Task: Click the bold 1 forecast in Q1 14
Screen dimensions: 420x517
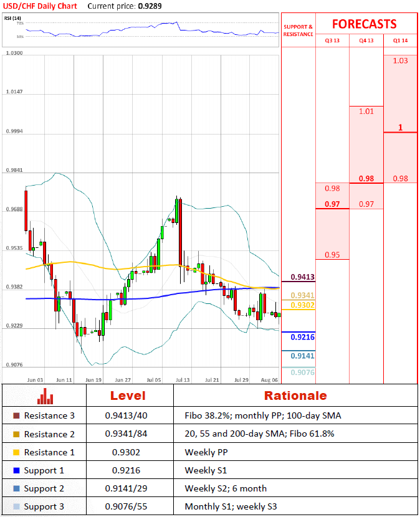Action: [x=400, y=127]
